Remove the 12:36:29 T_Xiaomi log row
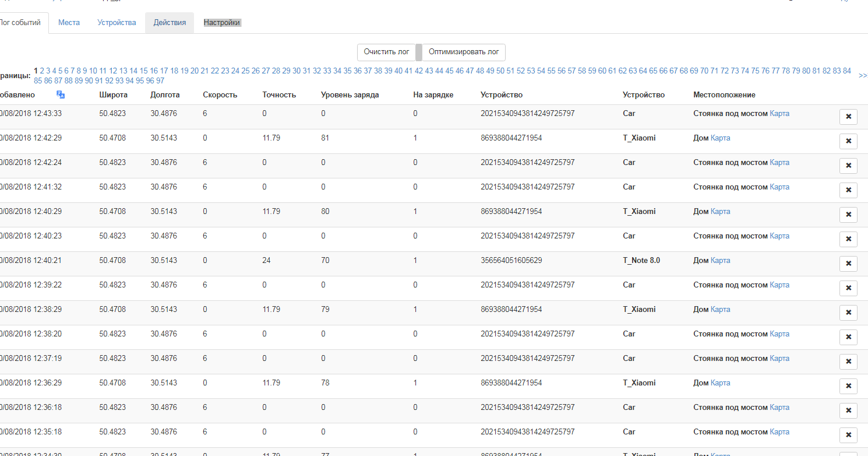This screenshot has width=868, height=456. (x=848, y=386)
